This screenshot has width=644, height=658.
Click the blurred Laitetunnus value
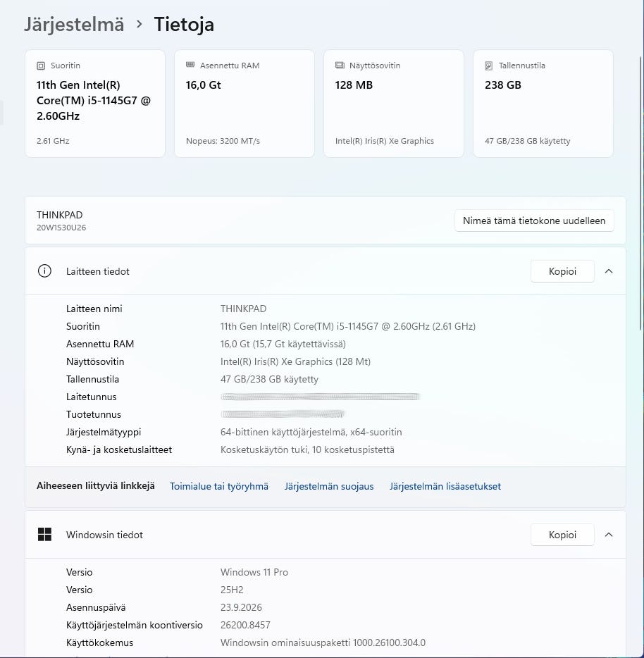pyautogui.click(x=320, y=397)
